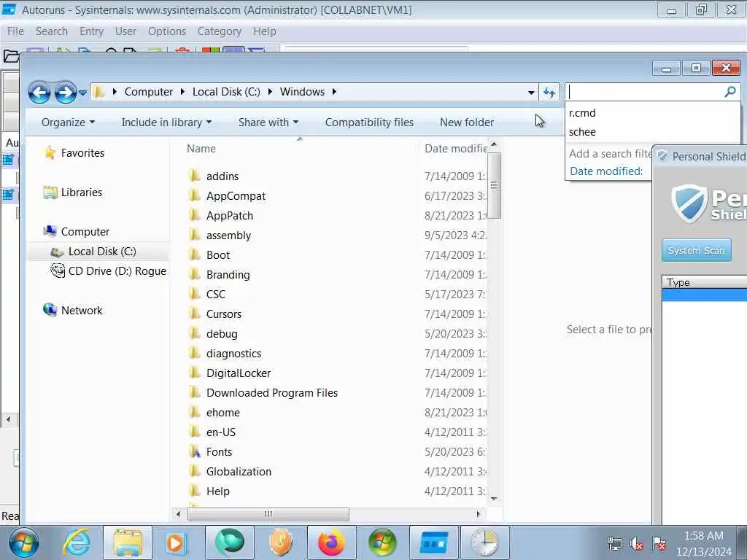Select Network in the navigation pane
747x560 pixels.
point(82,311)
